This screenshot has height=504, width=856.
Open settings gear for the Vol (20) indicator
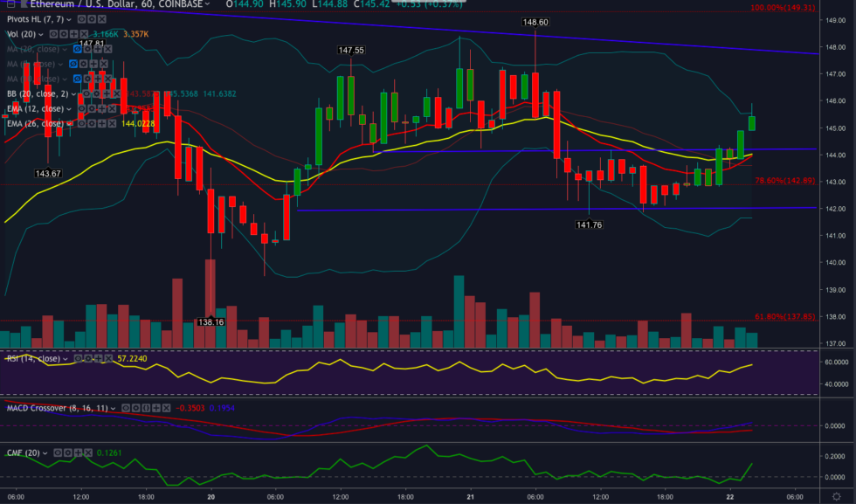(x=65, y=34)
